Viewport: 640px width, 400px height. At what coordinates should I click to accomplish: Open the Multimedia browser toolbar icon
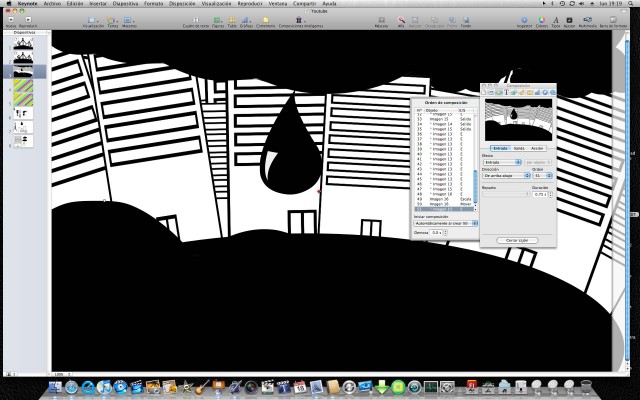pos(587,20)
